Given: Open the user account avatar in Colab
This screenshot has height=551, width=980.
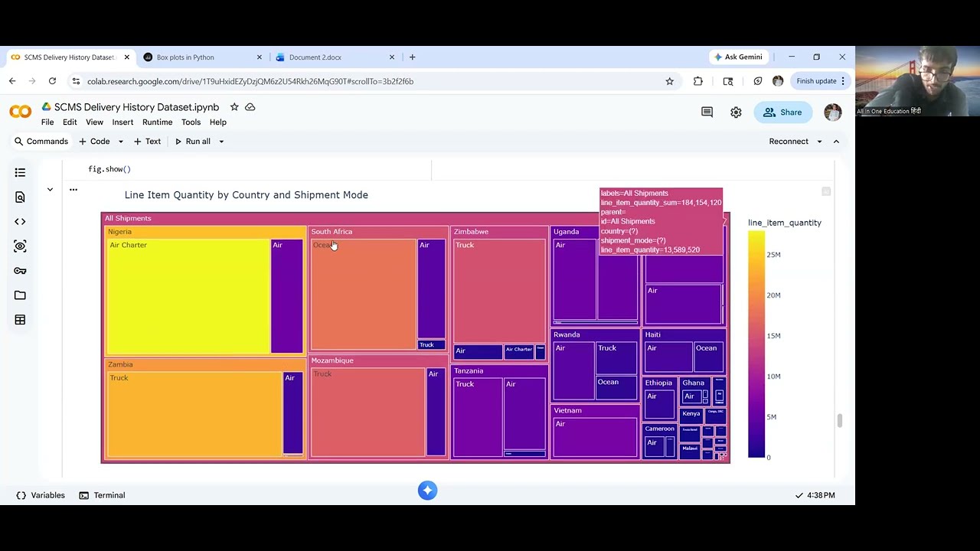Looking at the screenshot, I should click(x=832, y=112).
